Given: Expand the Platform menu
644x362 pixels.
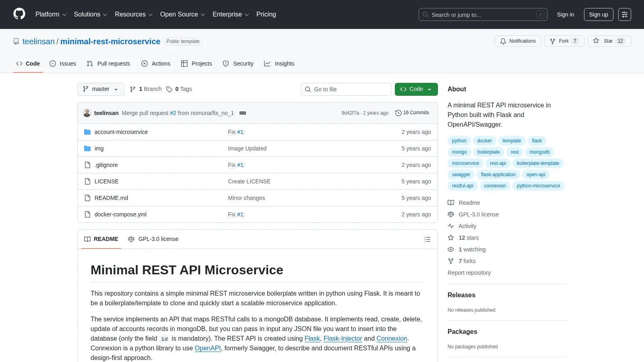Looking at the screenshot, I should coord(51,14).
